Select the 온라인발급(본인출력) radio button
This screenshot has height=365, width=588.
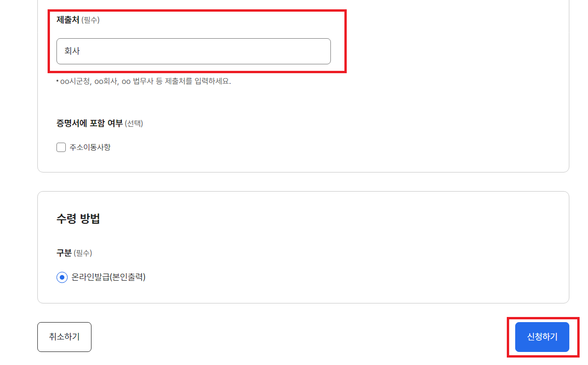[62, 277]
